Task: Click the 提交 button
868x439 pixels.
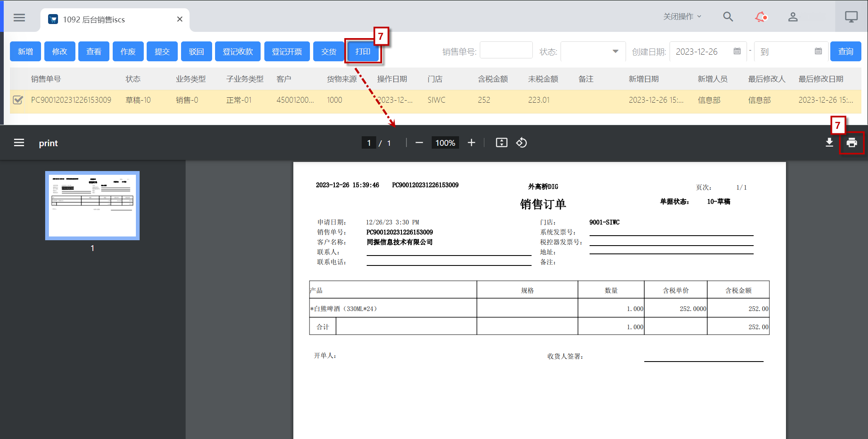Action: 162,51
